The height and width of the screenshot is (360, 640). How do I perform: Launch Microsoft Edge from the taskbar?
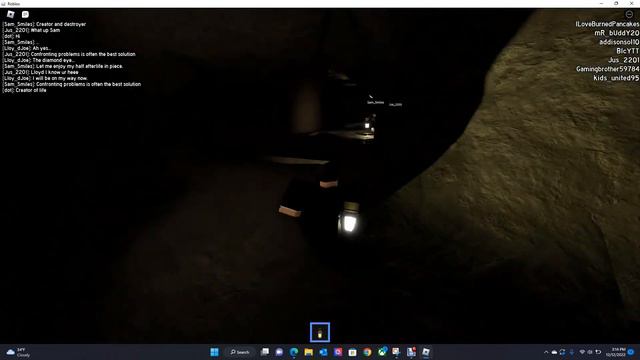click(x=294, y=352)
